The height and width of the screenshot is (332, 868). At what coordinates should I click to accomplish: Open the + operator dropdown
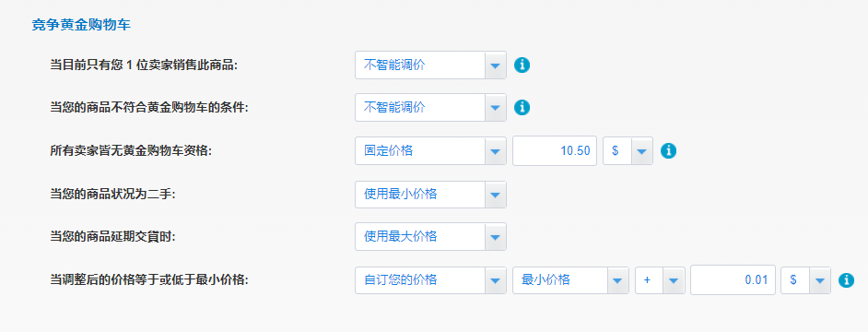pyautogui.click(x=660, y=280)
